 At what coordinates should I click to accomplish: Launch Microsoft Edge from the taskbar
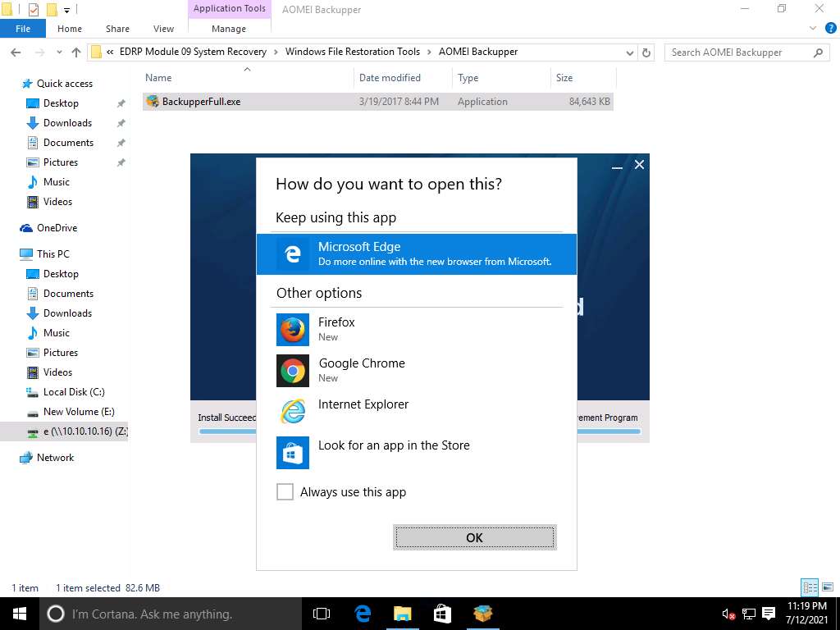tap(363, 614)
